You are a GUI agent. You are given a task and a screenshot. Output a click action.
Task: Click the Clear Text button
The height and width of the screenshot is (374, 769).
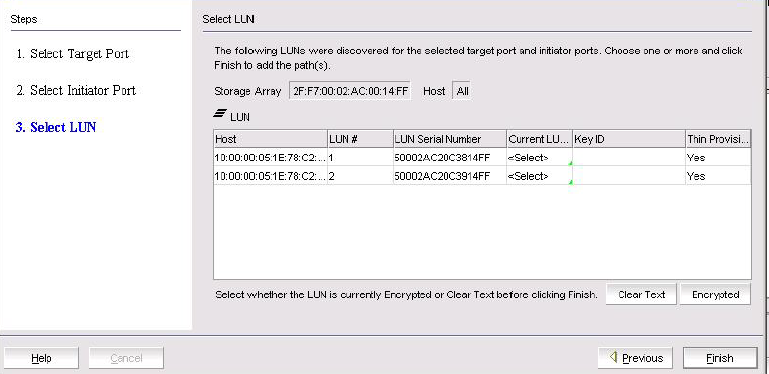click(x=641, y=295)
